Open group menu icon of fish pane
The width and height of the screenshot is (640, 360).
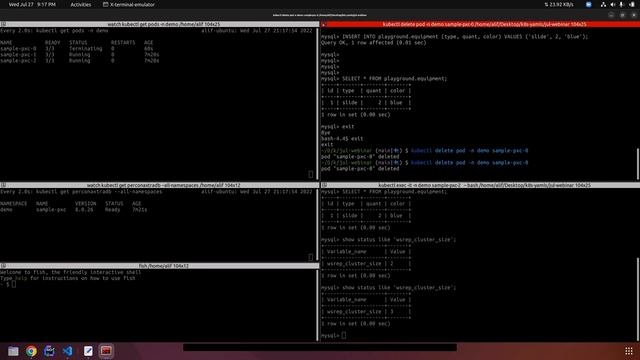pyautogui.click(x=3, y=266)
